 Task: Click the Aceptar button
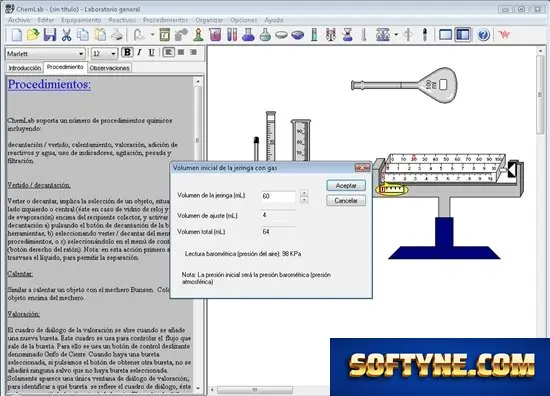pyautogui.click(x=346, y=186)
